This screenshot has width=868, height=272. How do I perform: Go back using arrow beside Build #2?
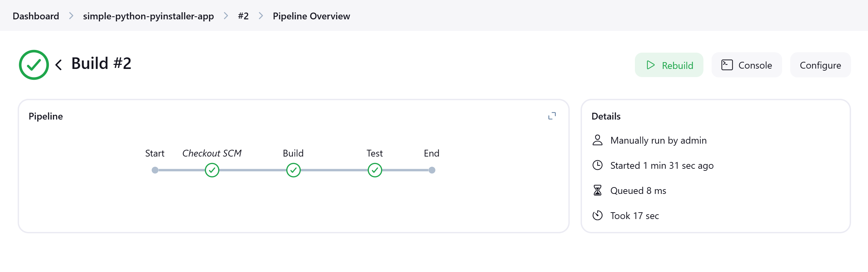[59, 65]
